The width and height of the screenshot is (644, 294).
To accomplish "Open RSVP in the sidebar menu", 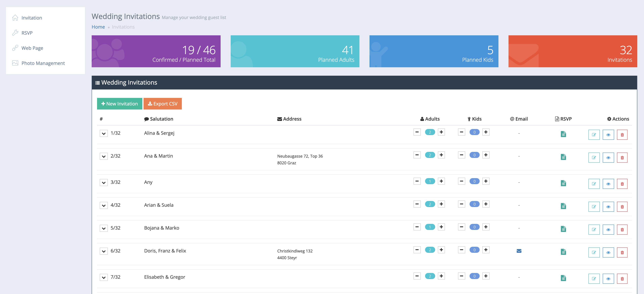I will coord(27,33).
